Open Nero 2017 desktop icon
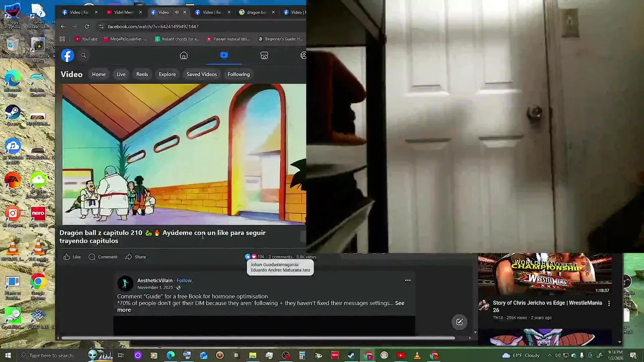Screen dimensions: 644x362 pyautogui.click(x=38, y=217)
